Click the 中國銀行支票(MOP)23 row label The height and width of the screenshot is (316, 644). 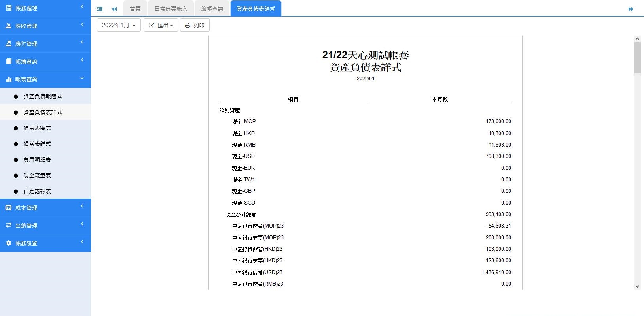pyautogui.click(x=258, y=238)
